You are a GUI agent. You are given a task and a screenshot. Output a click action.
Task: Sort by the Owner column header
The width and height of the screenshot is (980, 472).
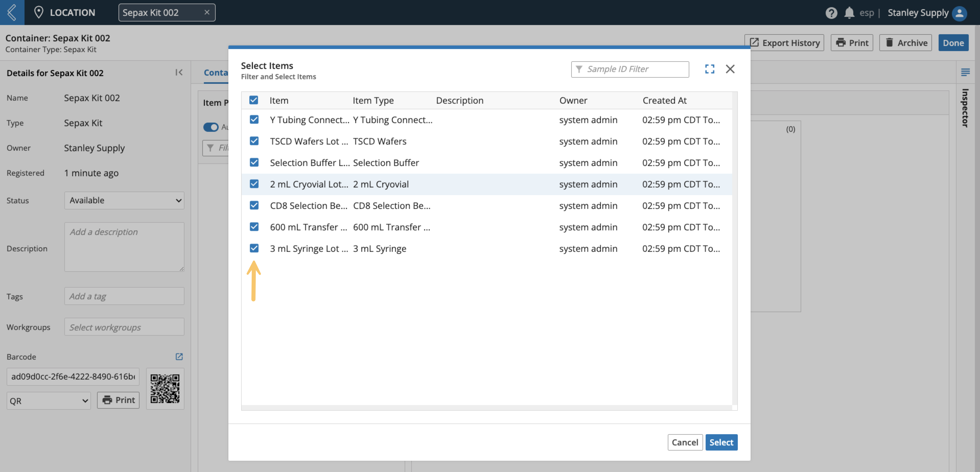pyautogui.click(x=573, y=100)
